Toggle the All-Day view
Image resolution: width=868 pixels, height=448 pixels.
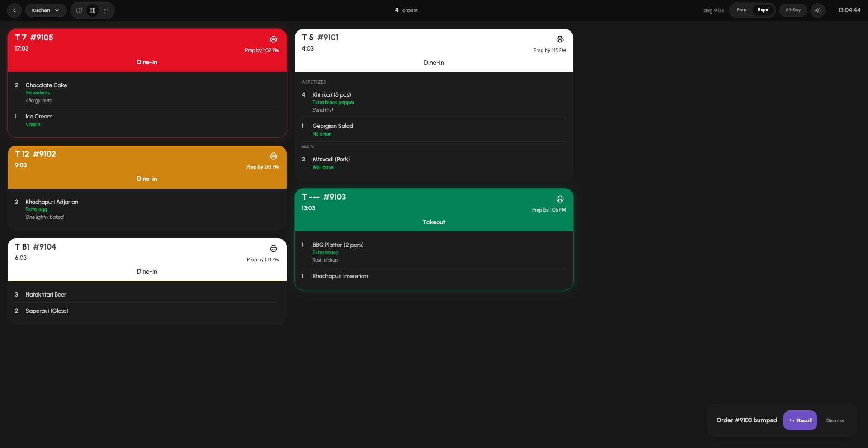pyautogui.click(x=793, y=10)
